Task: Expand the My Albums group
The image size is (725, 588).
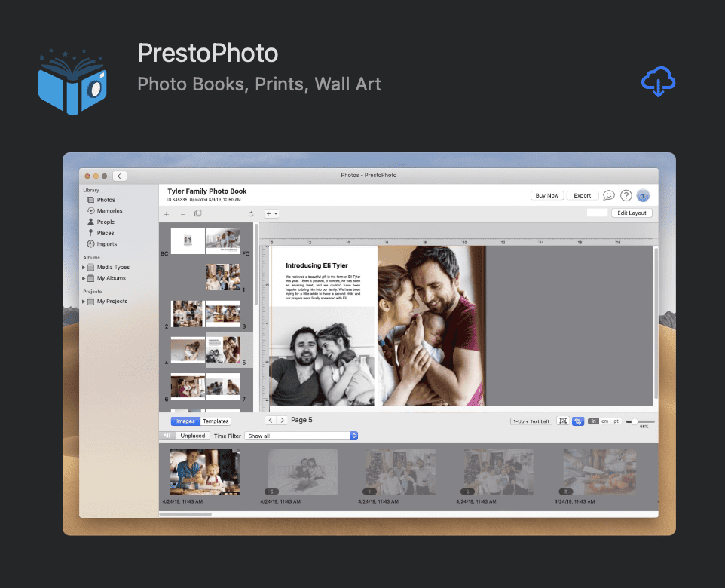Action: (x=84, y=278)
